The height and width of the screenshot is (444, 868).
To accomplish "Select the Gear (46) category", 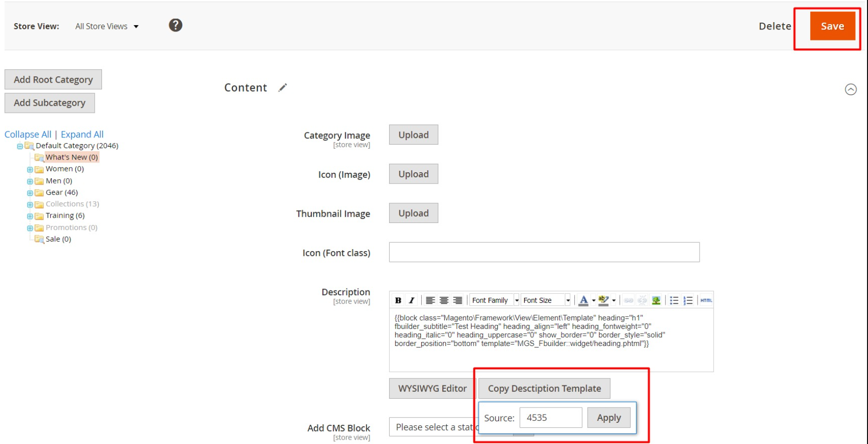I will click(x=62, y=192).
